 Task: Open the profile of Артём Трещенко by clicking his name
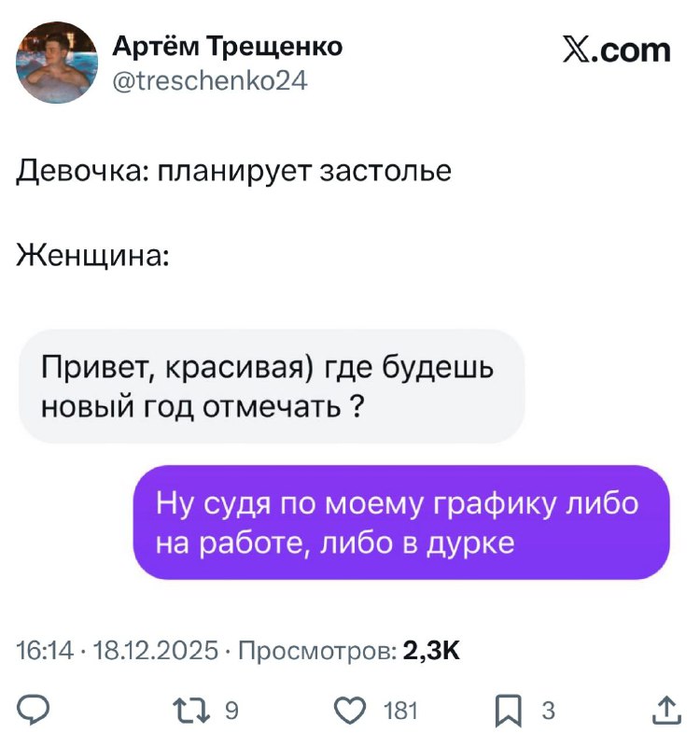(229, 45)
